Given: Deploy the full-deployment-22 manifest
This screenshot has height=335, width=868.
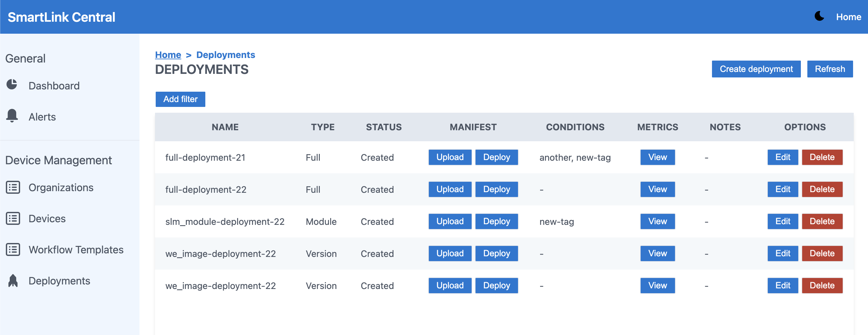Looking at the screenshot, I should [496, 189].
